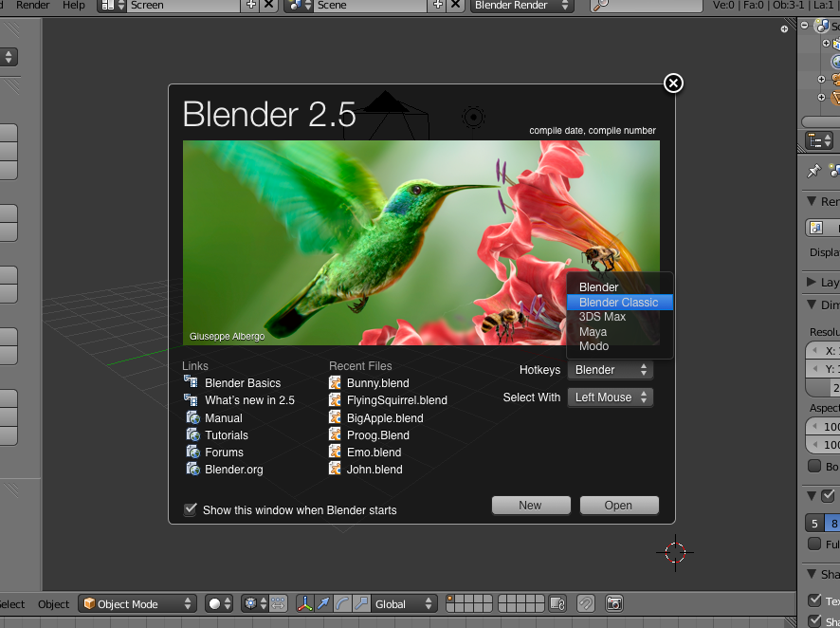Expand the Layers panel triangle

[x=811, y=282]
